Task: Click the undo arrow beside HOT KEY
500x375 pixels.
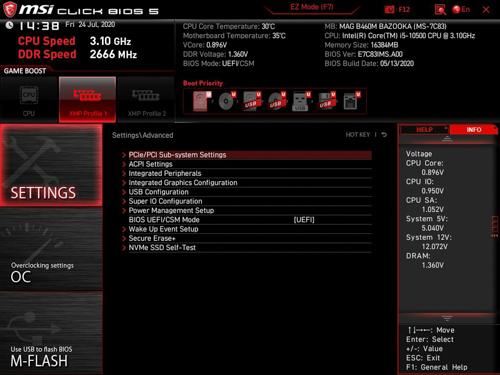Action: tap(384, 135)
